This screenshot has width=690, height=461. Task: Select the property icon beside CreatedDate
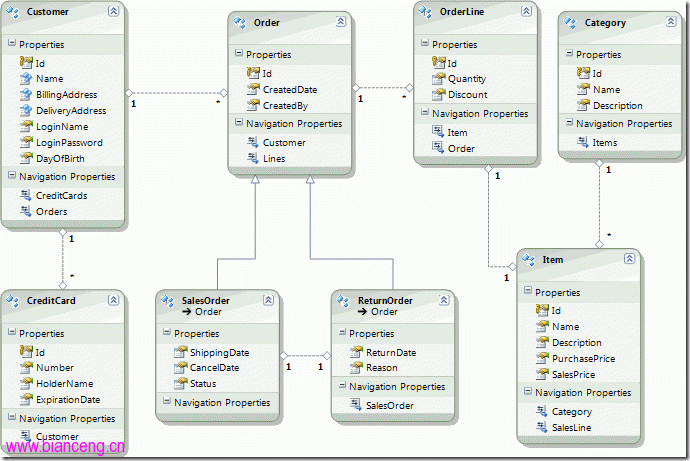point(253,89)
